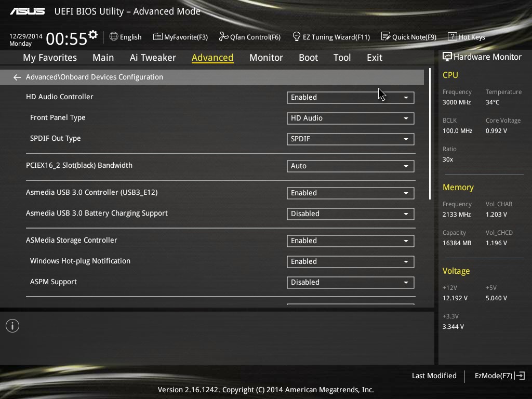Switch to My Favorites tab
The height and width of the screenshot is (399, 532).
point(50,58)
